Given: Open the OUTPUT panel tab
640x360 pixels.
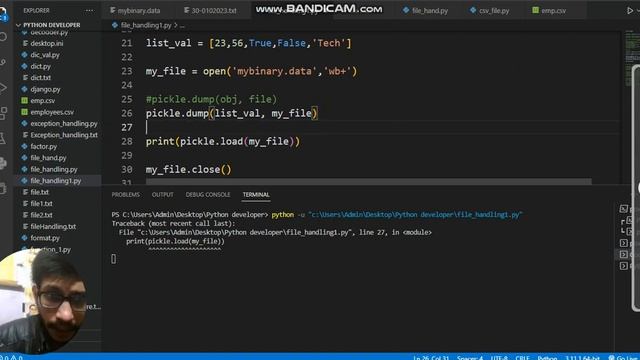Looking at the screenshot, I should [162, 195].
